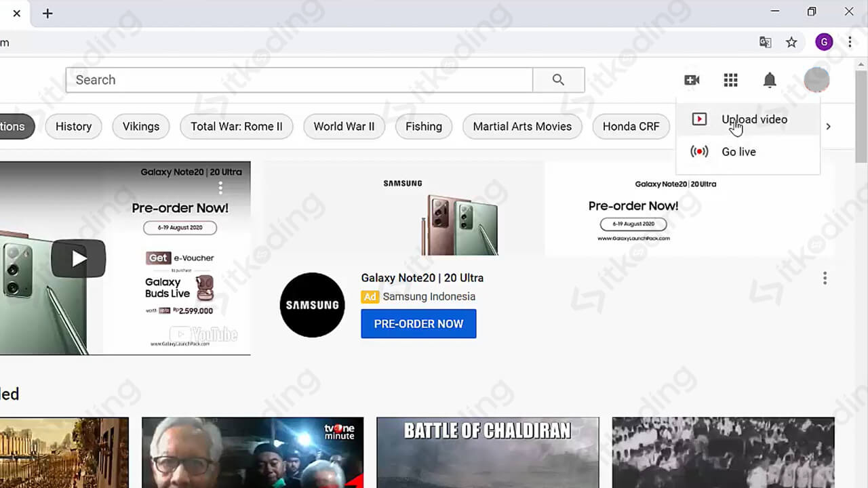
Task: Click the Samsung channel logo
Action: 312,305
